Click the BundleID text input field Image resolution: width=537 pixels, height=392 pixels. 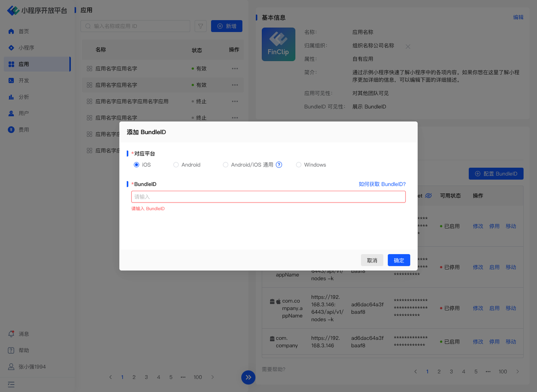(x=268, y=197)
